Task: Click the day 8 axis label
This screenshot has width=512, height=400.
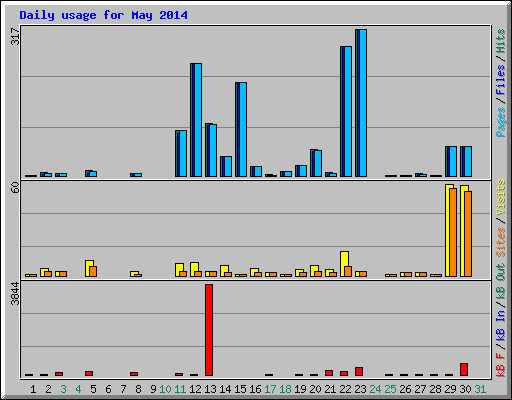Action: (138, 389)
